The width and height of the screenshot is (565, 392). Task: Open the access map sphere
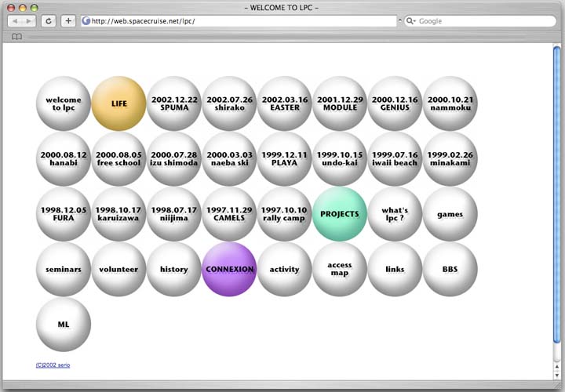[x=340, y=269]
